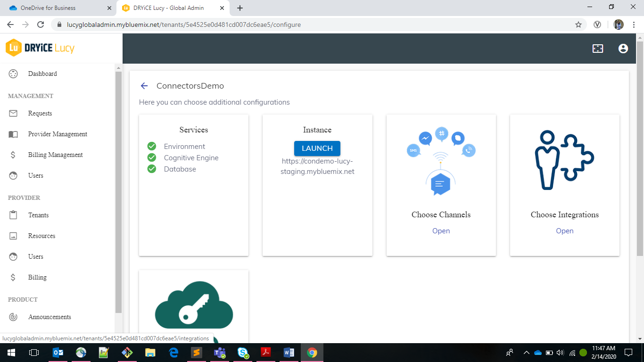Viewport: 644px width, 362px height.
Task: Click the ConnectorsDemo tenant title
Action: (x=190, y=86)
